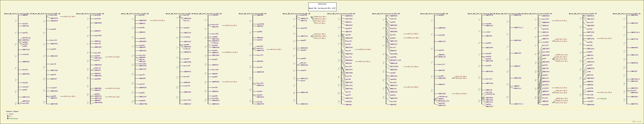Select the QYPG.Col-3B.1 QTL label
The height and width of the screenshot is (124, 644).
click(x=232, y=52)
